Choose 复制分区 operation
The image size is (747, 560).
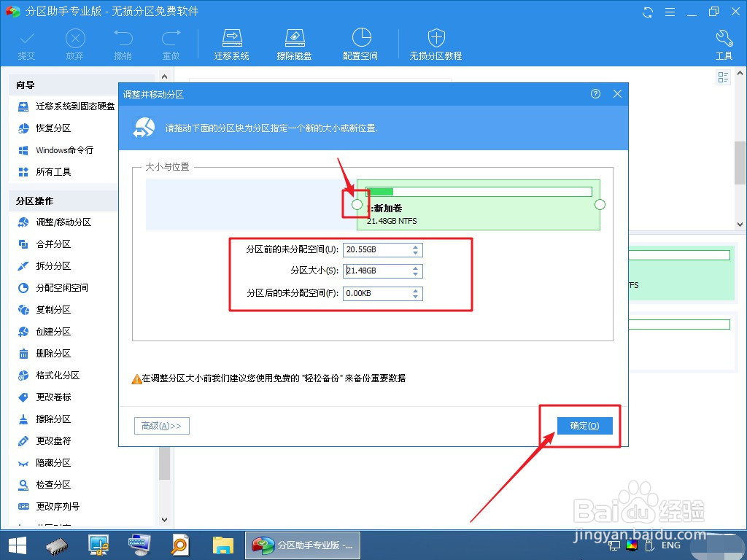pyautogui.click(x=44, y=310)
